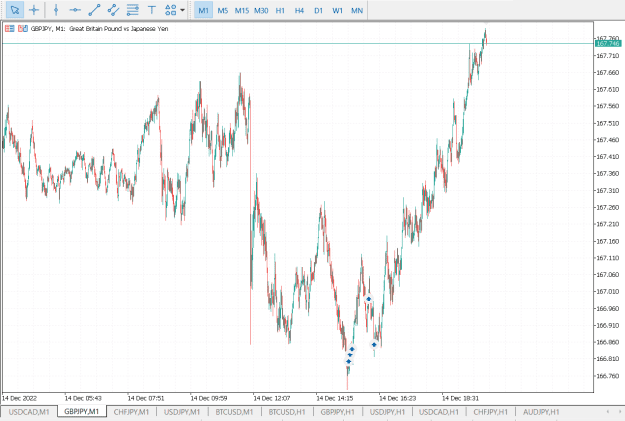This screenshot has height=421, width=625.
Task: Switch to the M5 timeframe
Action: [222, 11]
